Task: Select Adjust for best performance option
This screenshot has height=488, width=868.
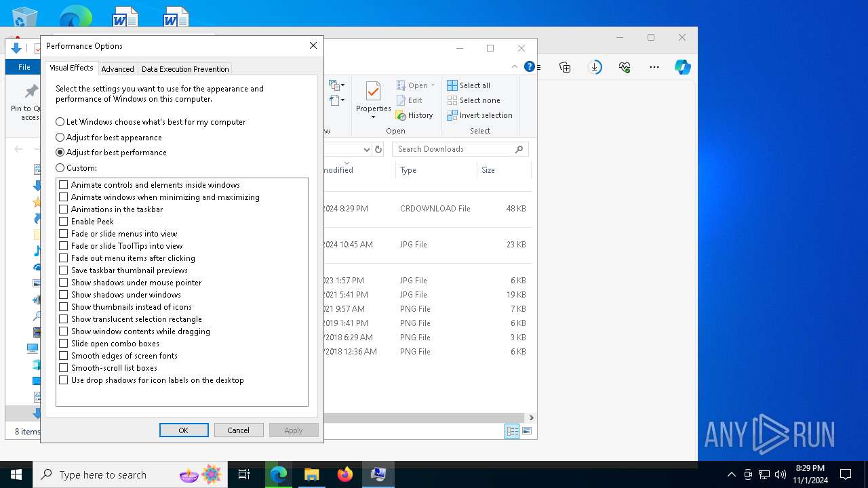Action: [x=111, y=152]
